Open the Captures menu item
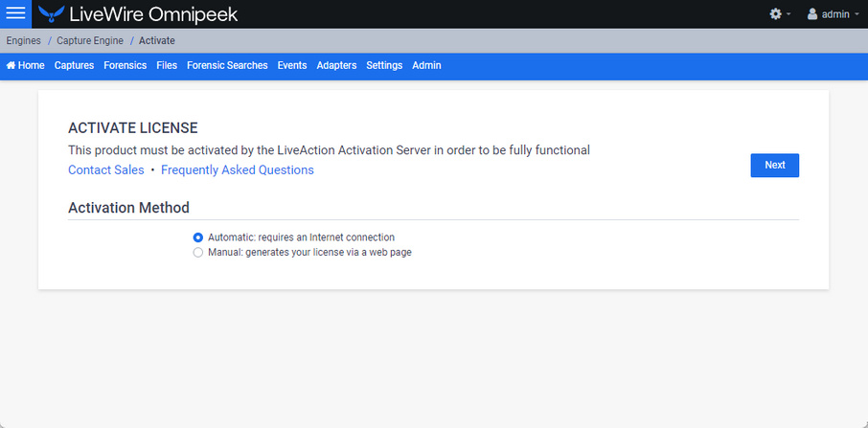This screenshot has height=428, width=868. tap(74, 65)
